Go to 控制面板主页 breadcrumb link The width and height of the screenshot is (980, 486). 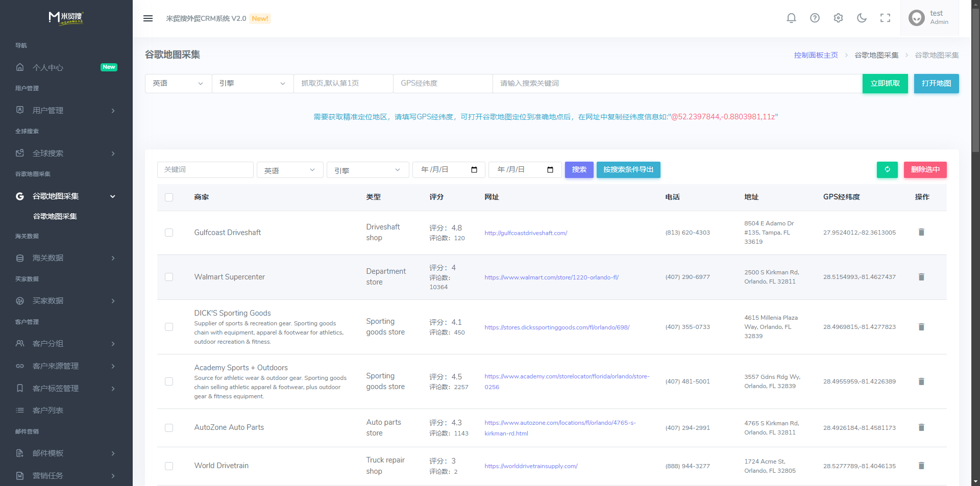pos(816,55)
